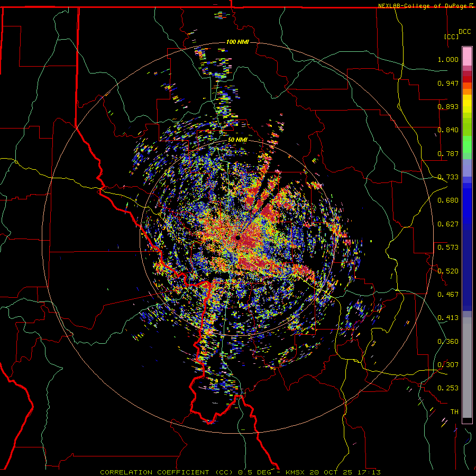Click the [CC] legend header label
Screen dimensions: 476x476
(452, 36)
